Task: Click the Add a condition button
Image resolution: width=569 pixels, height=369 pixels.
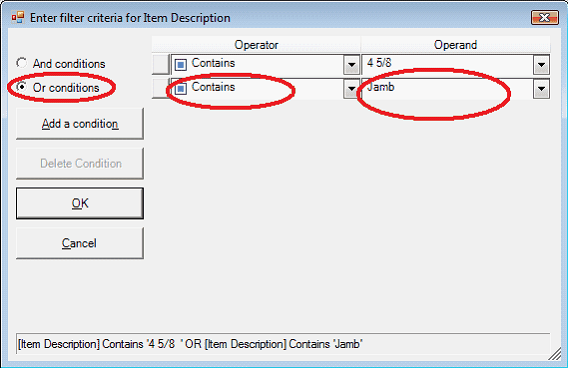Action: (x=80, y=124)
